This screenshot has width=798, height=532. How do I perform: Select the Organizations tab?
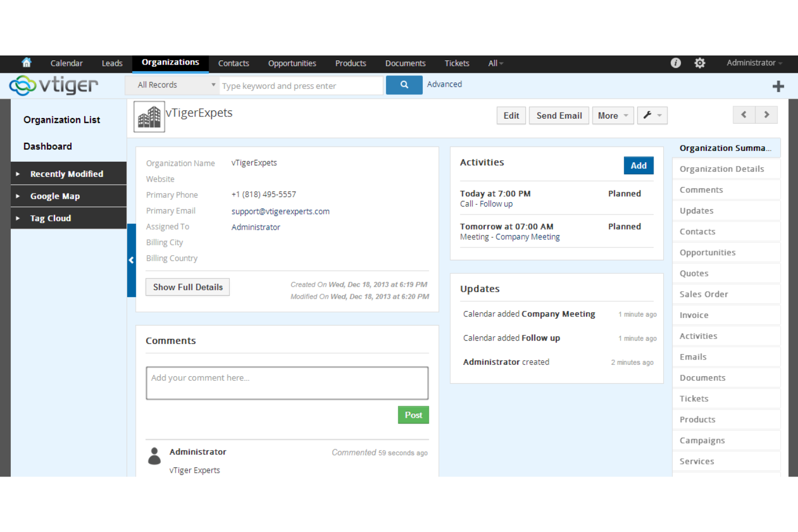pyautogui.click(x=170, y=63)
